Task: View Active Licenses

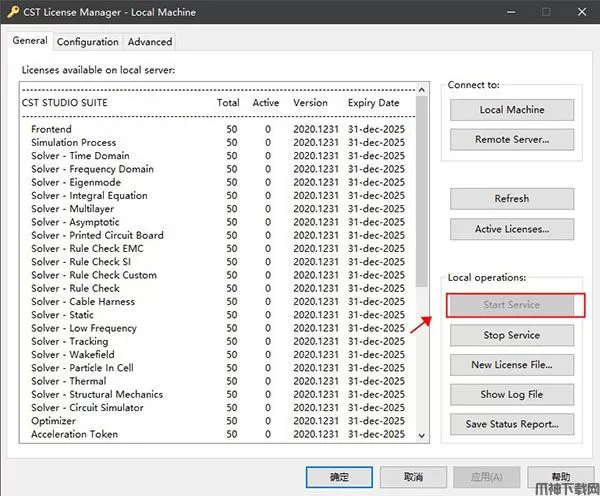Action: 511,229
